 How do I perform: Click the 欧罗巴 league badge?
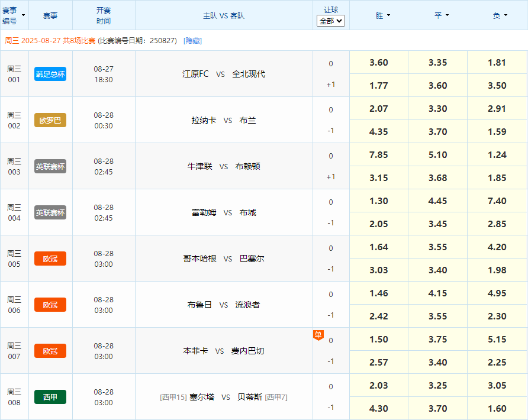click(50, 120)
